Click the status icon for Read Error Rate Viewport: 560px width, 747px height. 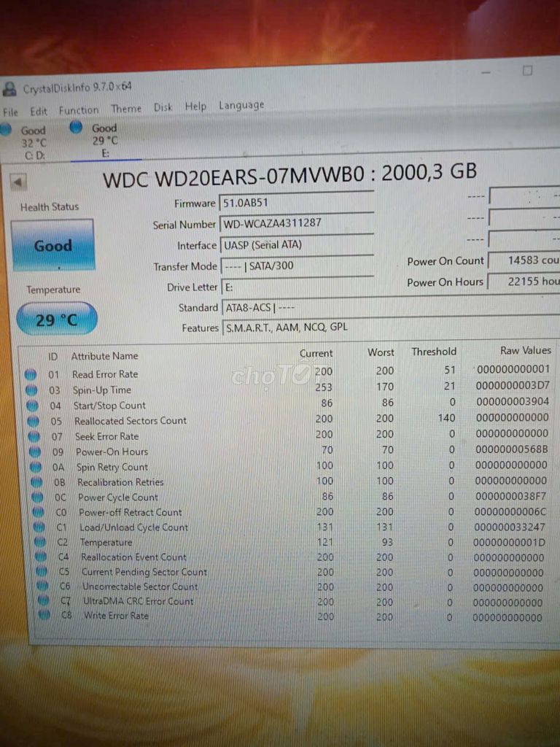click(x=31, y=375)
